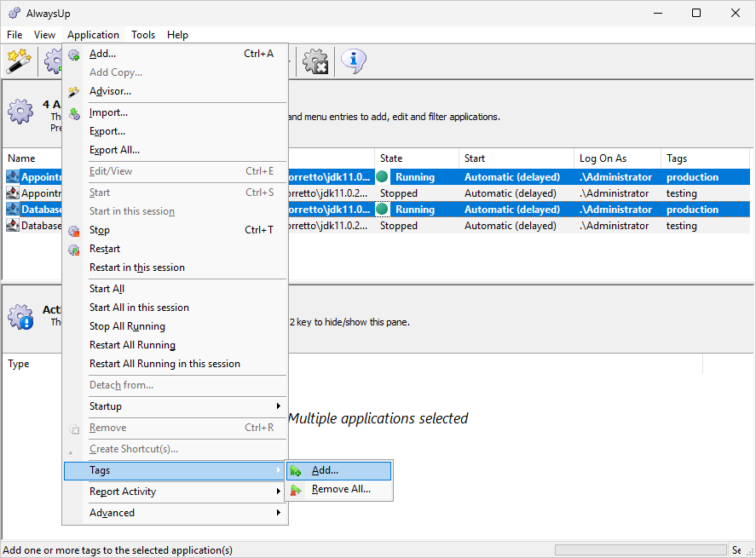
Task: Click the production tag in first row
Action: (692, 177)
